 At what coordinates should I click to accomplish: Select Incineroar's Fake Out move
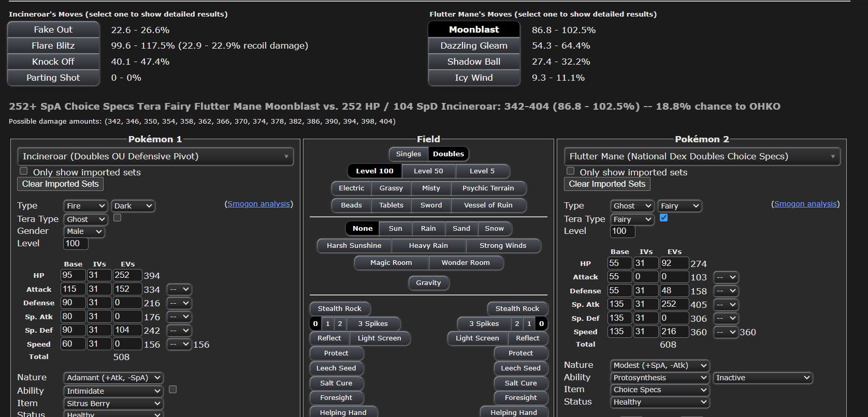coord(53,29)
